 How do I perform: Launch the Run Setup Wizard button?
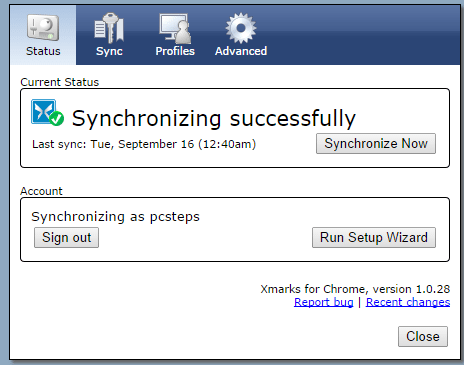[x=374, y=238]
